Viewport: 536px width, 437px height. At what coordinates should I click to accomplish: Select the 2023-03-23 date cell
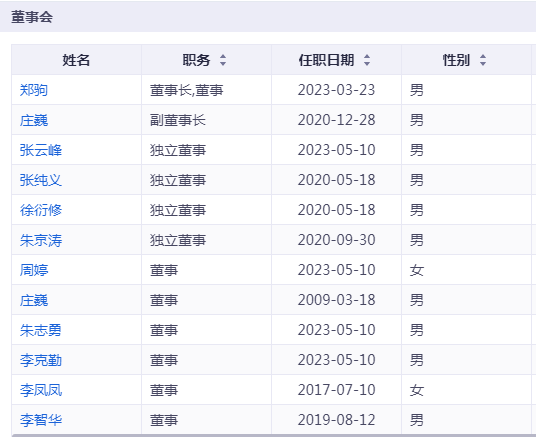pos(336,90)
